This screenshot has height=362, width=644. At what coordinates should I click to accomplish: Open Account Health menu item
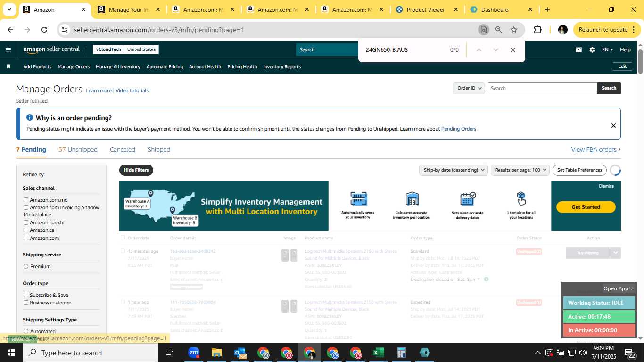(x=205, y=66)
